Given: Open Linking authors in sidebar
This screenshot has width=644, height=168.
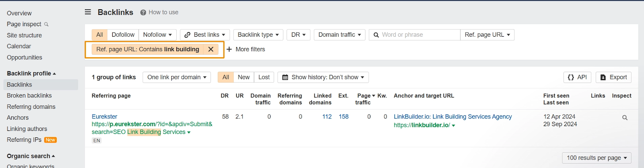Looking at the screenshot, I should coord(27,129).
